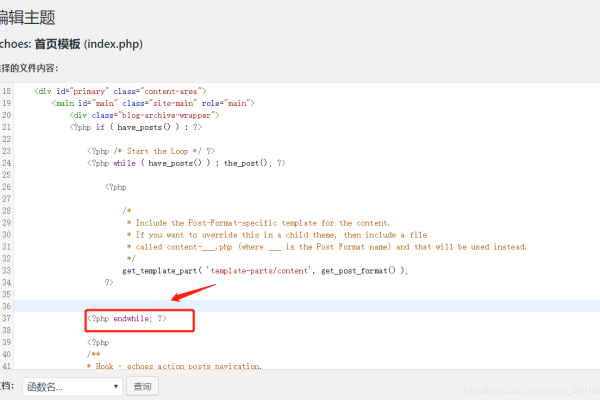
Task: Click line number 37 in gutter
Action: (x=7, y=318)
